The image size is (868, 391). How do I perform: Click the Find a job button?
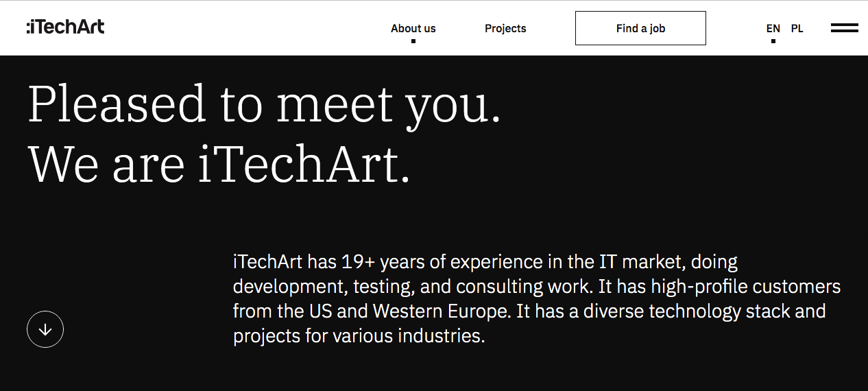click(x=640, y=28)
